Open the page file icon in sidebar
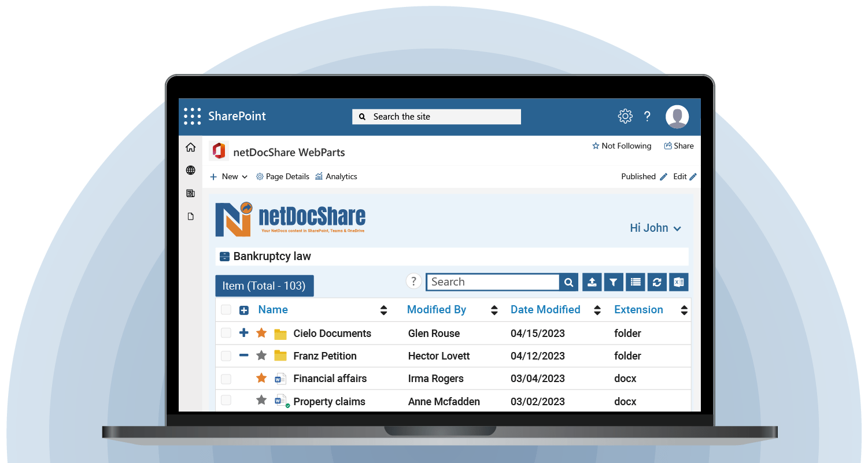The image size is (868, 463). [x=190, y=216]
